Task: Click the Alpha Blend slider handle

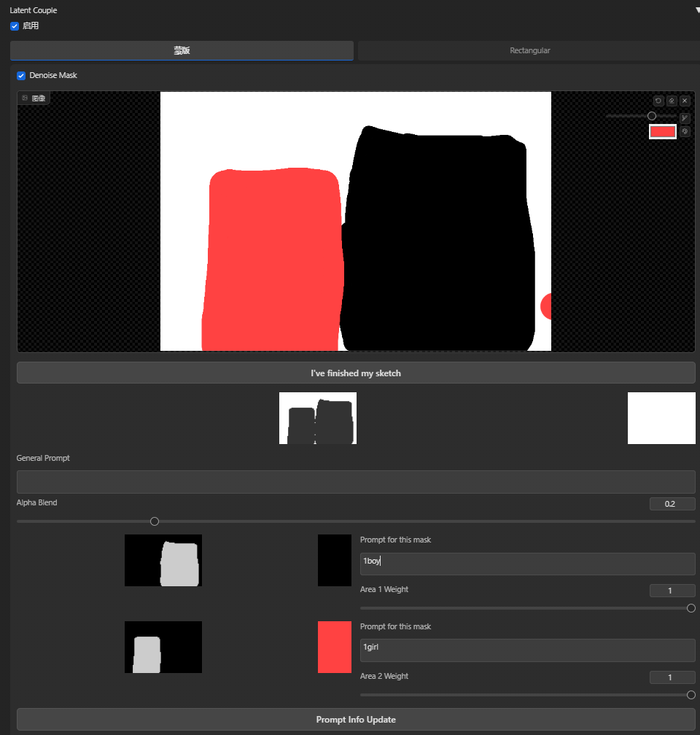Action: [x=155, y=521]
